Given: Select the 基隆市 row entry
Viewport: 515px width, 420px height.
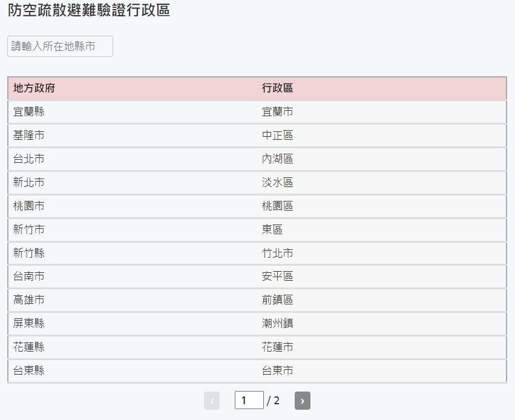Looking at the screenshot, I should (29, 136).
